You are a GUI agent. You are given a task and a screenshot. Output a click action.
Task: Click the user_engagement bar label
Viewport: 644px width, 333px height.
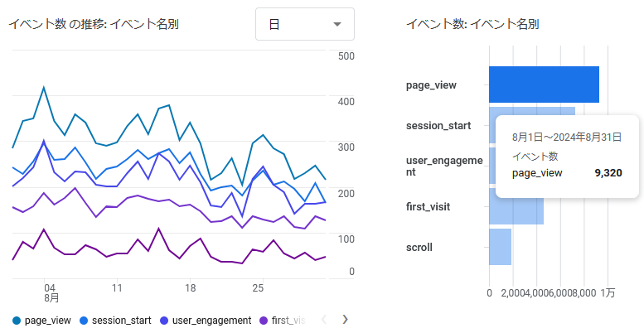click(444, 166)
